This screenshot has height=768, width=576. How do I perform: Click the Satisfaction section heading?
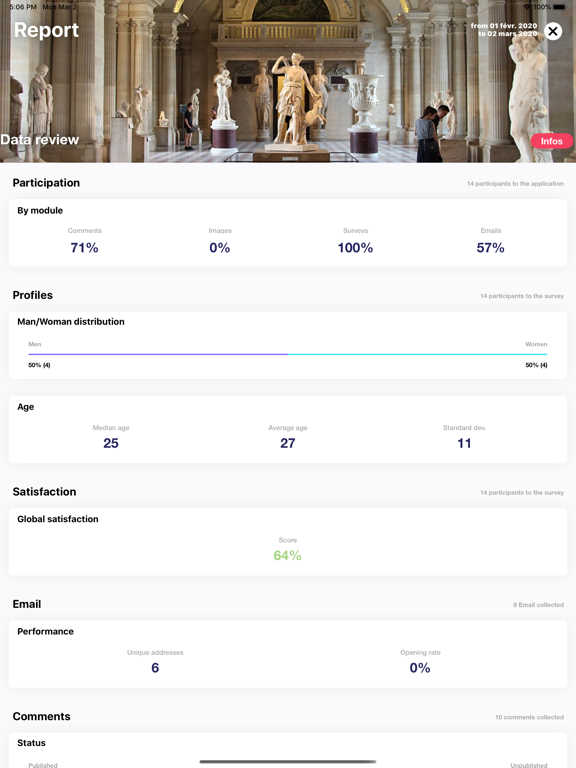point(44,492)
